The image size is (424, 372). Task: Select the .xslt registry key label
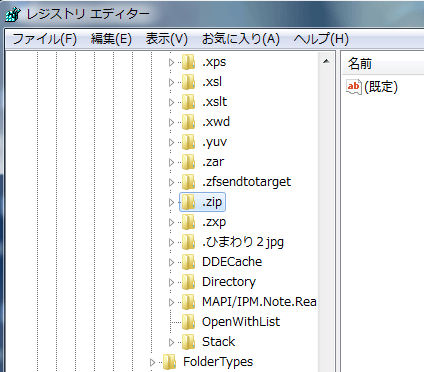pos(214,102)
